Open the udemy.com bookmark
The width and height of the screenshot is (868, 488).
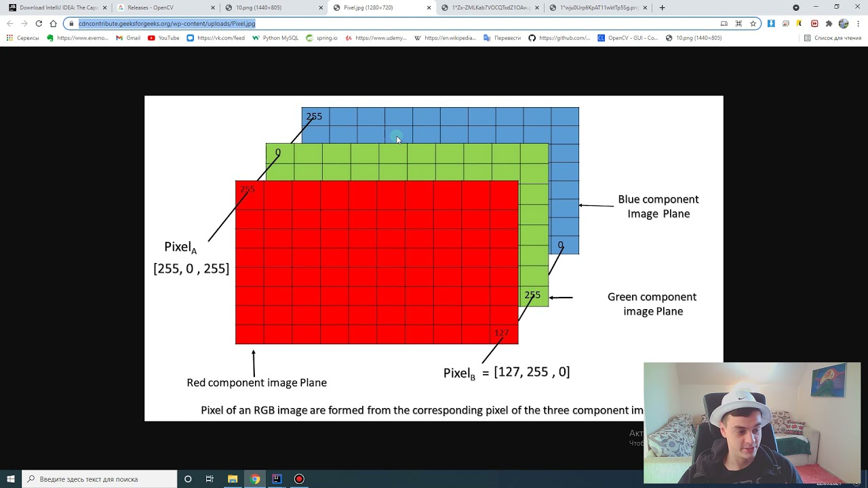click(x=376, y=38)
